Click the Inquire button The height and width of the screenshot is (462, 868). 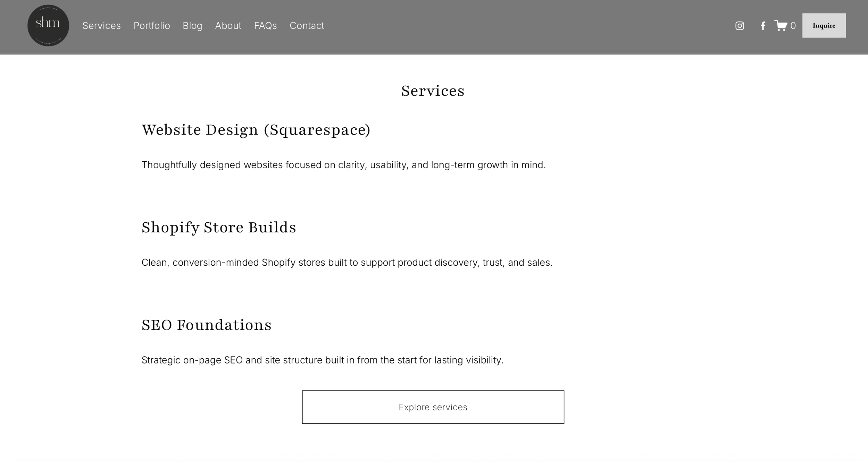(824, 25)
